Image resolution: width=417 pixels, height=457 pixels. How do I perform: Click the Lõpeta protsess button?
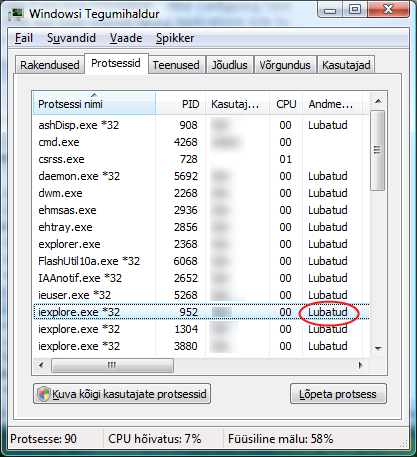click(x=338, y=394)
